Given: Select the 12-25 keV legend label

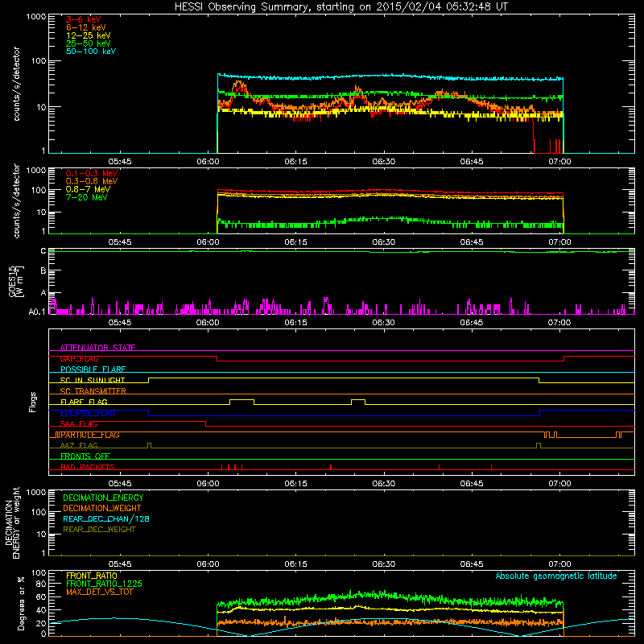Looking at the screenshot, I should click(89, 35).
